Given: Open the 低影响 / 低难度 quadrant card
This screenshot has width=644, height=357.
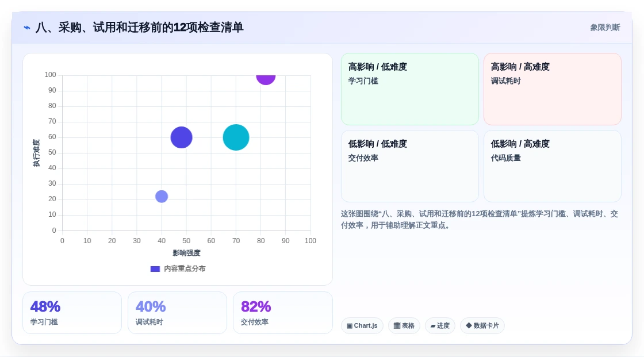Looking at the screenshot, I should tap(410, 166).
